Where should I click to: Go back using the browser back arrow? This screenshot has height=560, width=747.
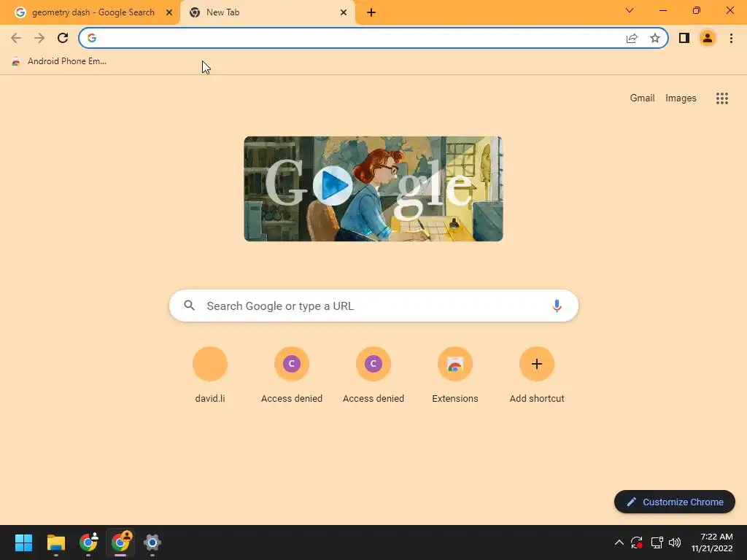[x=16, y=38]
